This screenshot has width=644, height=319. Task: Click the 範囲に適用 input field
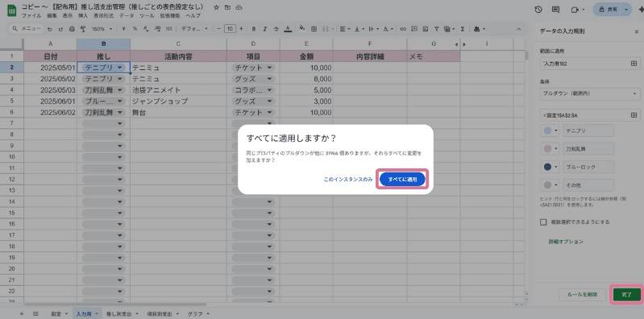click(x=589, y=63)
